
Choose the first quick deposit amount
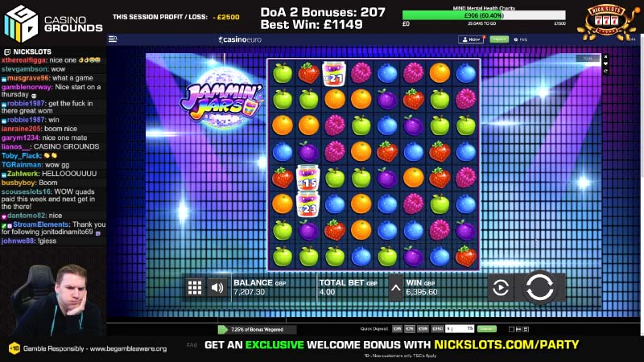397,329
